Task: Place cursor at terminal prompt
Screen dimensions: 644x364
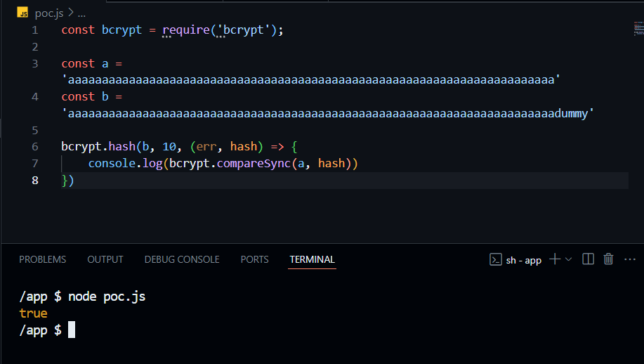Action: (x=72, y=330)
